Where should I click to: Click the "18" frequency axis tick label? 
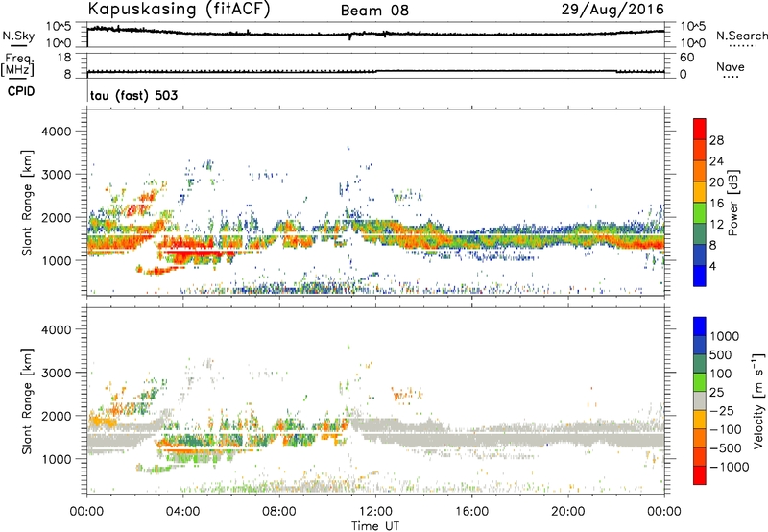64,58
